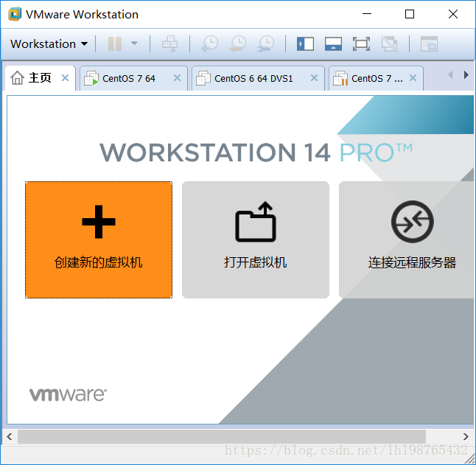The image size is (476, 465).
Task: Click the horizontal scrollbar thumb
Action: coord(222,436)
